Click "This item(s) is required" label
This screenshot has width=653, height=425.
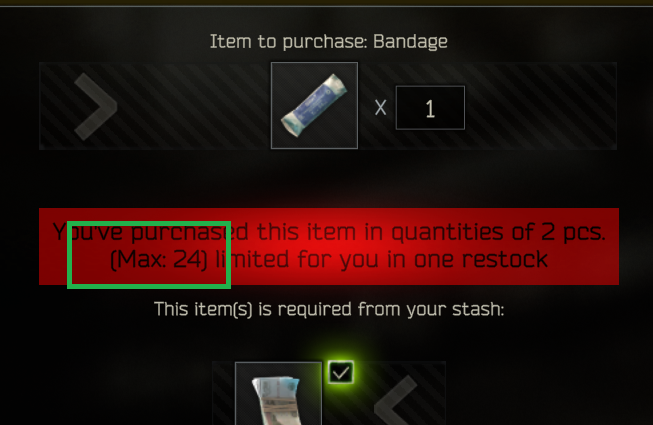[254, 309]
